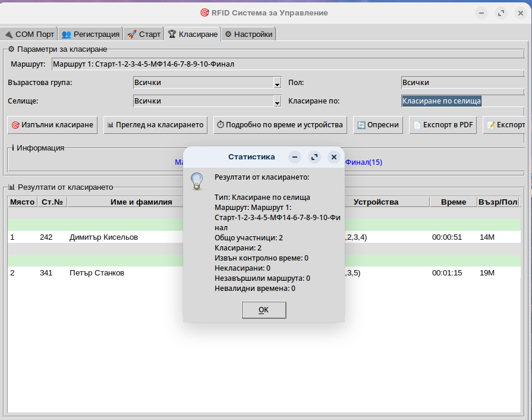Click Подробно по време и устройства
Viewport: 532px width, 420px height.
[280, 125]
